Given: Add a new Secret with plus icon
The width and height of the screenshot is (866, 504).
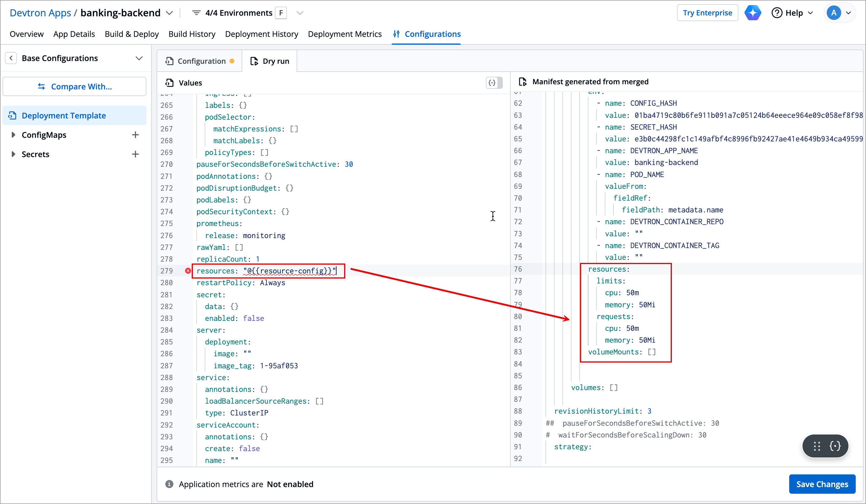Looking at the screenshot, I should 135,154.
